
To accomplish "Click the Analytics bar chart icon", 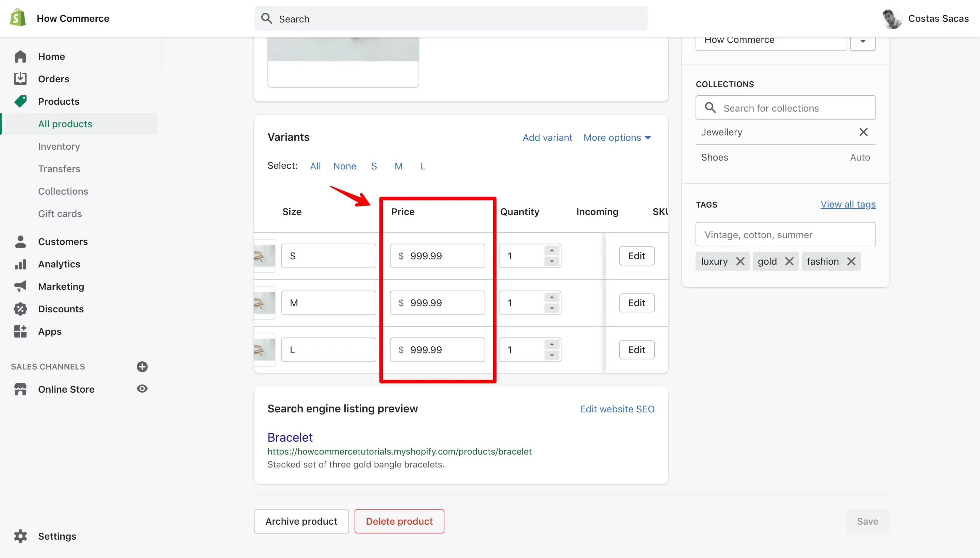I will pyautogui.click(x=20, y=264).
